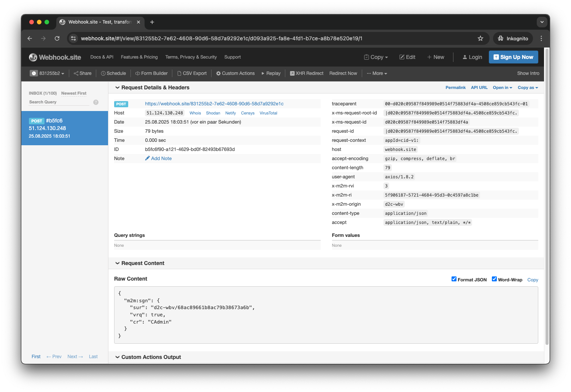The image size is (571, 392).
Task: Click the Edit pencil icon
Action: [402, 57]
